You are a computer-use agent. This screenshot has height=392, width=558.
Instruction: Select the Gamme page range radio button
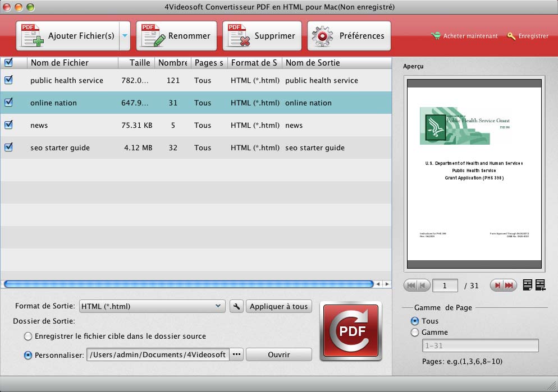(415, 332)
